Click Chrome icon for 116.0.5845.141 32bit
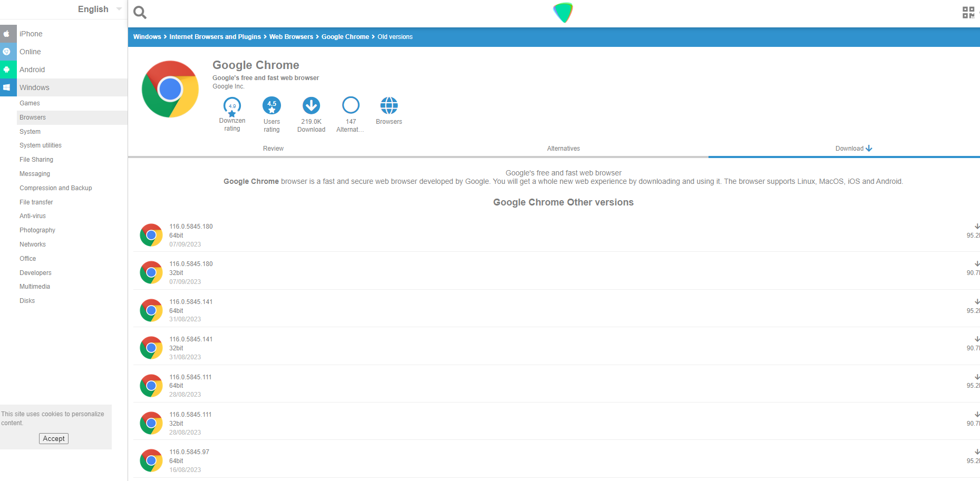Image resolution: width=980 pixels, height=481 pixels. coord(151,348)
